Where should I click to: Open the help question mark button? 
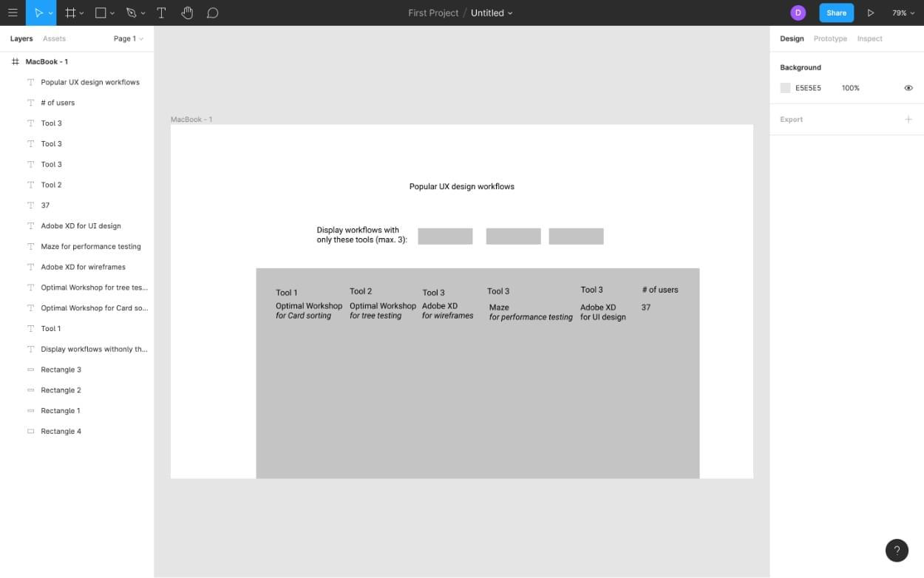897,550
